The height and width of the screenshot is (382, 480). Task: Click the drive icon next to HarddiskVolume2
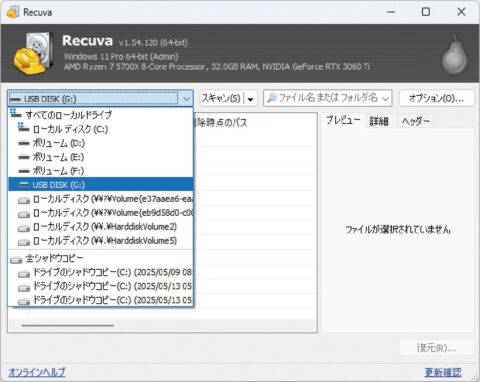(24, 228)
